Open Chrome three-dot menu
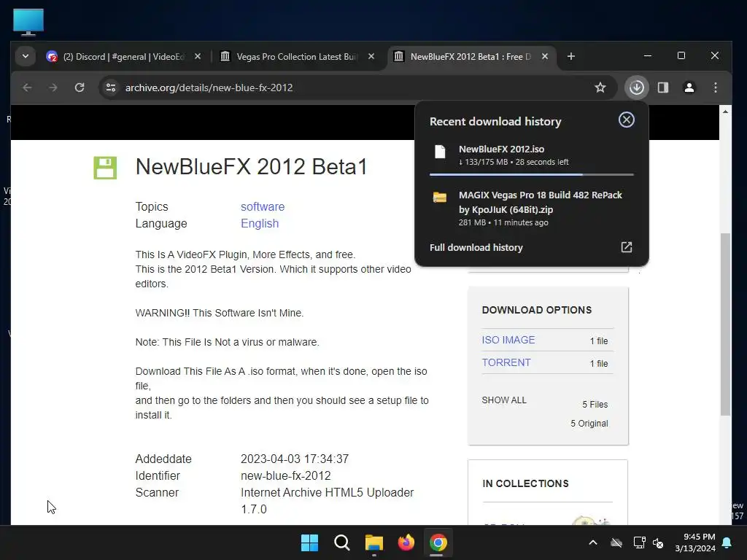This screenshot has width=747, height=560. (715, 87)
